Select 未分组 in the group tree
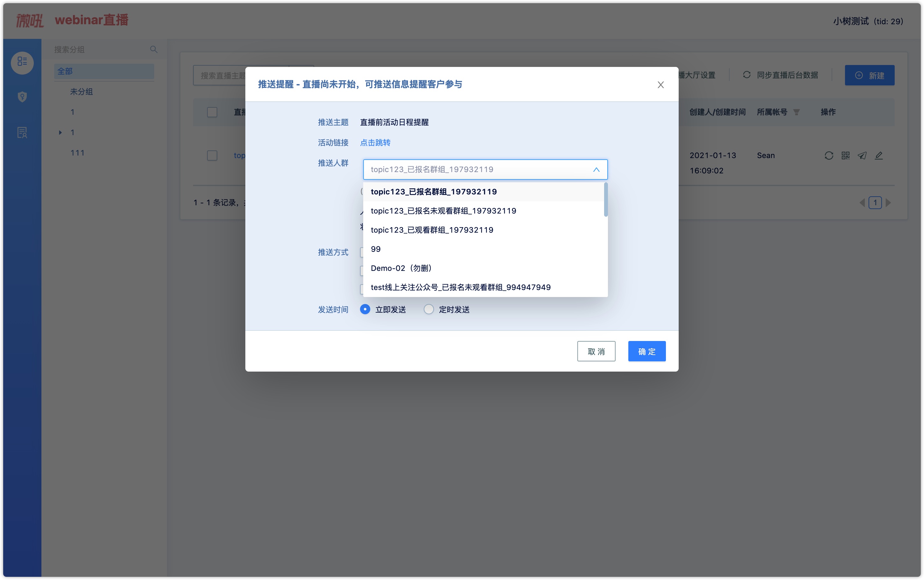 pyautogui.click(x=81, y=92)
